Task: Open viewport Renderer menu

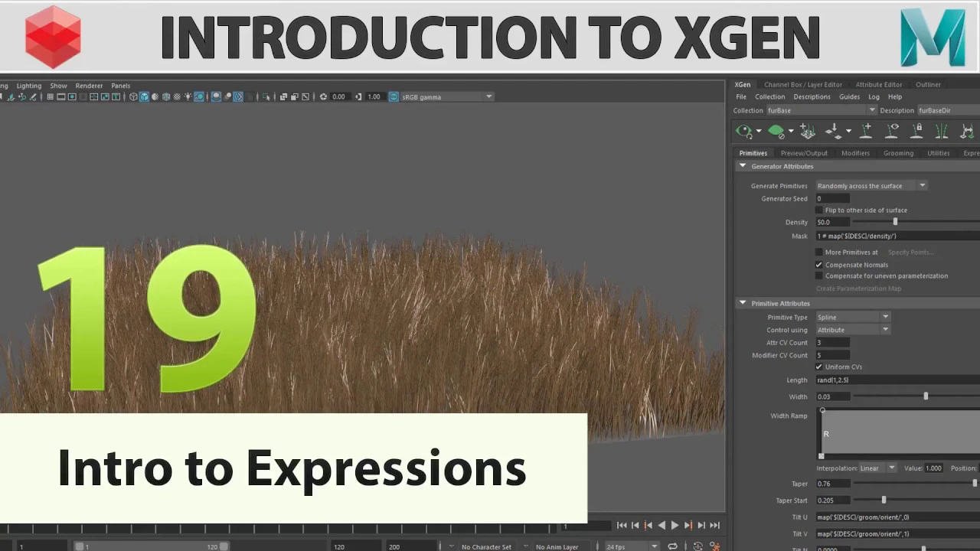Action: tap(89, 86)
